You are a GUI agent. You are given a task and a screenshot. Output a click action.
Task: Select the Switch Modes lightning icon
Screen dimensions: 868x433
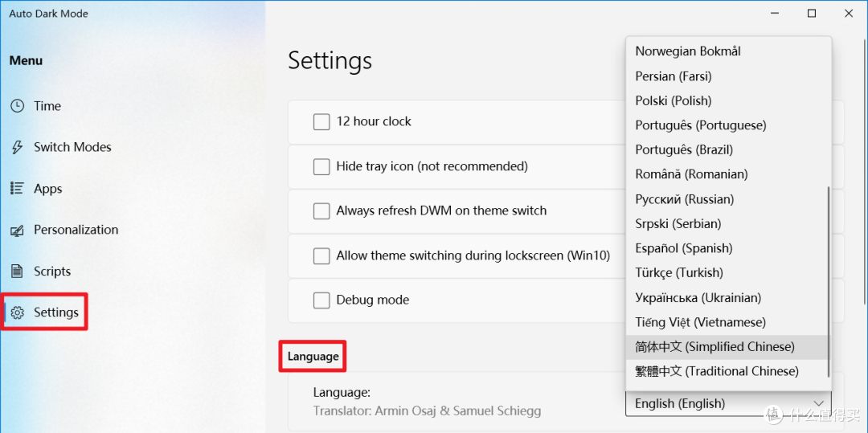point(18,147)
